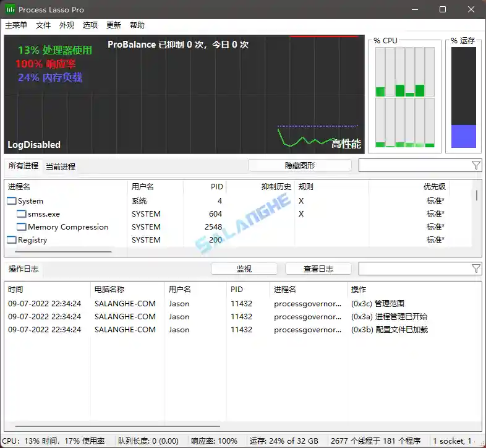Click the 操作 column header in log

(414, 290)
